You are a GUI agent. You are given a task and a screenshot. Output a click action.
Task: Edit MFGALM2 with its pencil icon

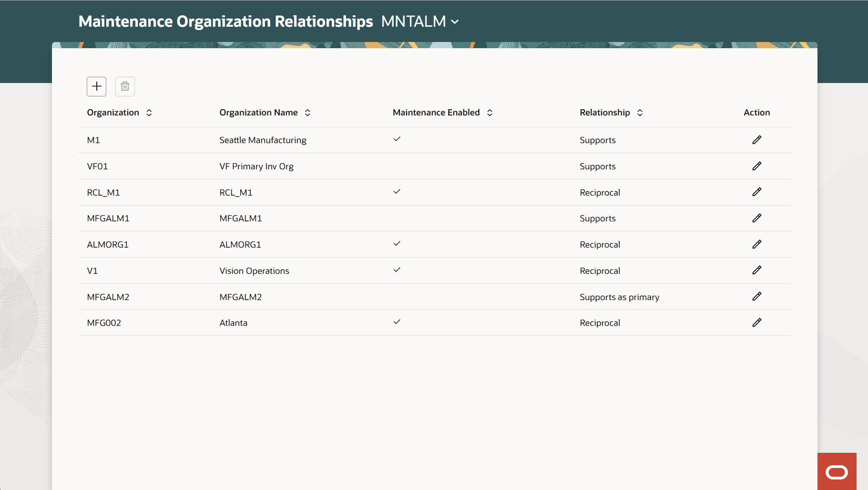tap(757, 296)
